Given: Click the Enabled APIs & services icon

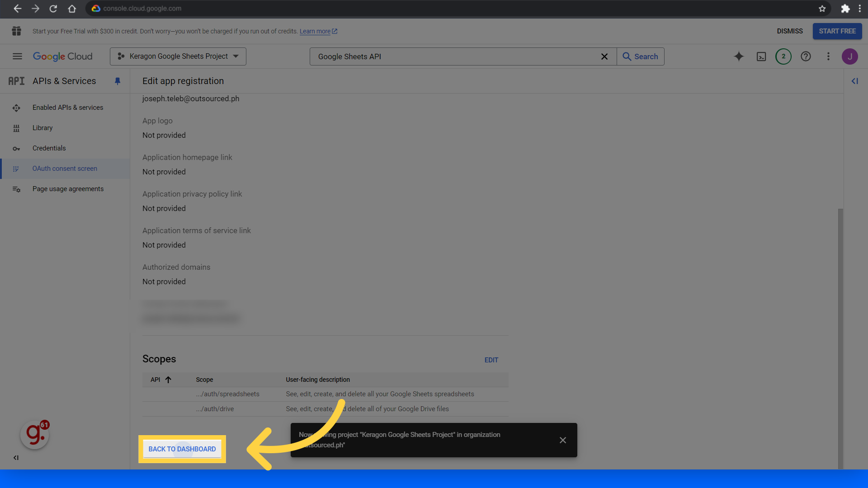Looking at the screenshot, I should point(16,108).
